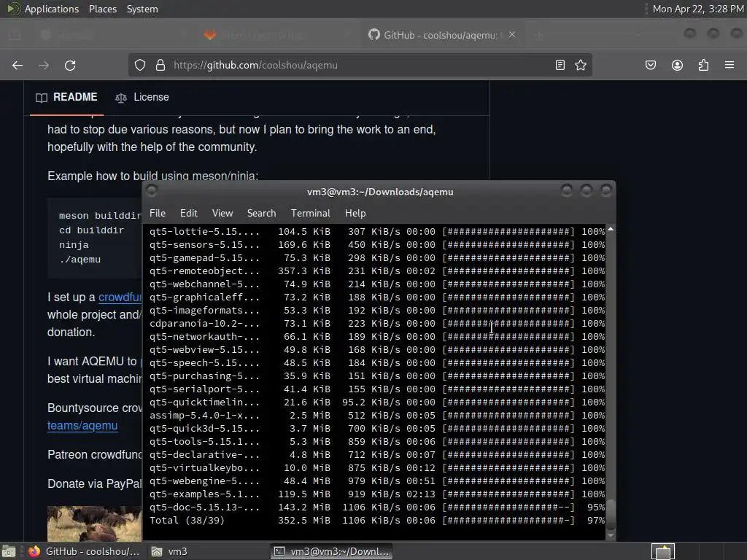Screen dimensions: 747x560
Task: Select the GitHub - coolshou/aqemu browser tab
Action: [x=440, y=35]
